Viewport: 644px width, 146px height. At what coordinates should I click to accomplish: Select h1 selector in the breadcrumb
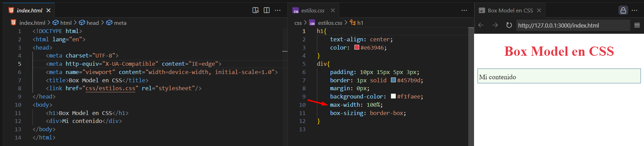[360, 23]
